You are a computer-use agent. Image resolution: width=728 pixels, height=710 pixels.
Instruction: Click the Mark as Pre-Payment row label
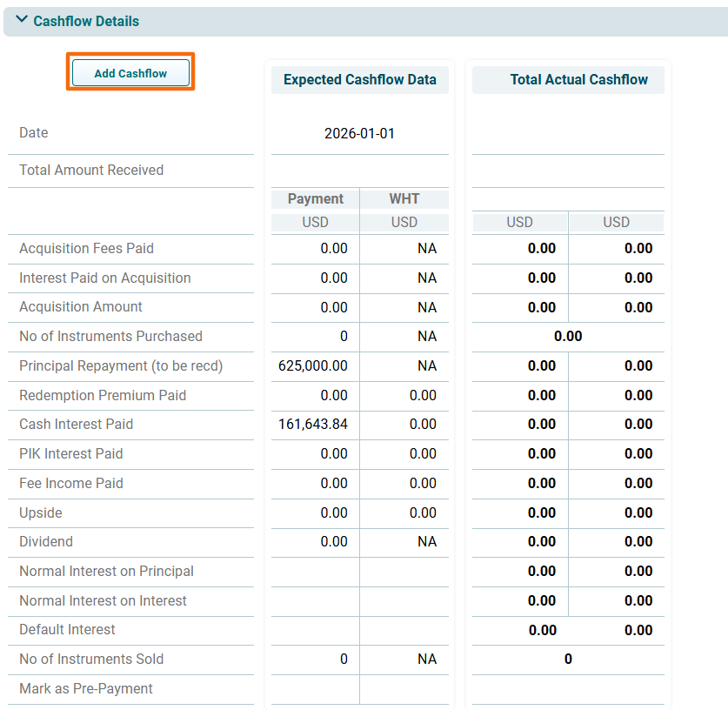click(86, 689)
